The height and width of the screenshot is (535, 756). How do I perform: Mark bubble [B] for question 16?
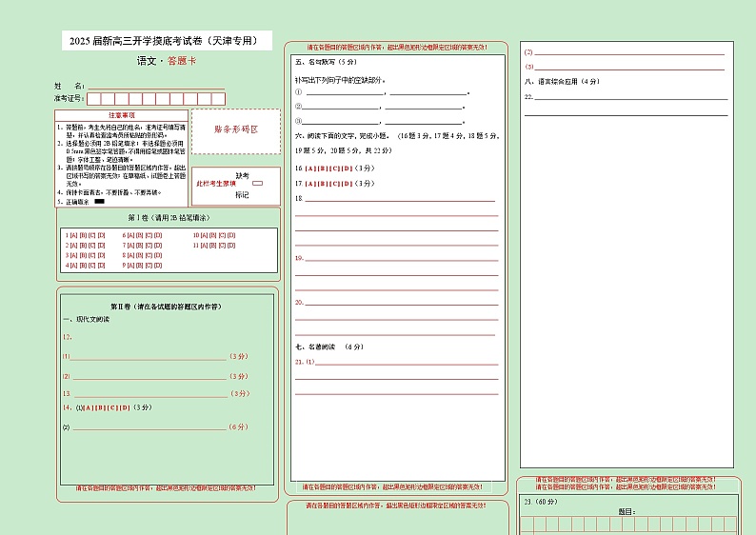point(323,168)
